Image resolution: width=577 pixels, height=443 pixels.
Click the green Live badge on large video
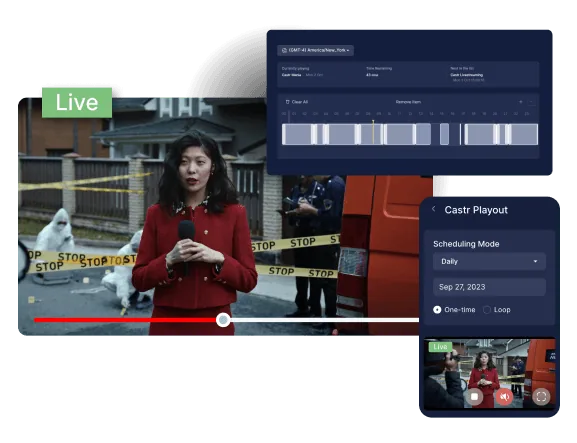pyautogui.click(x=77, y=103)
